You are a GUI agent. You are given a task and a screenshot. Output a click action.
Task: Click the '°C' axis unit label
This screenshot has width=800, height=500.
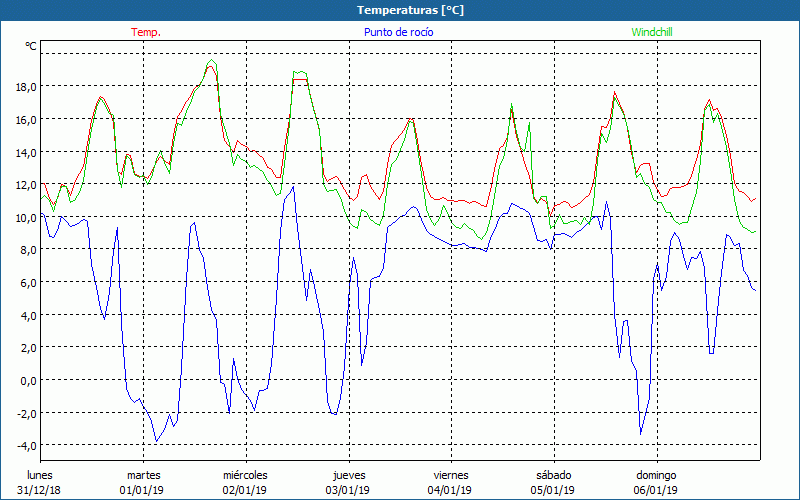31,46
